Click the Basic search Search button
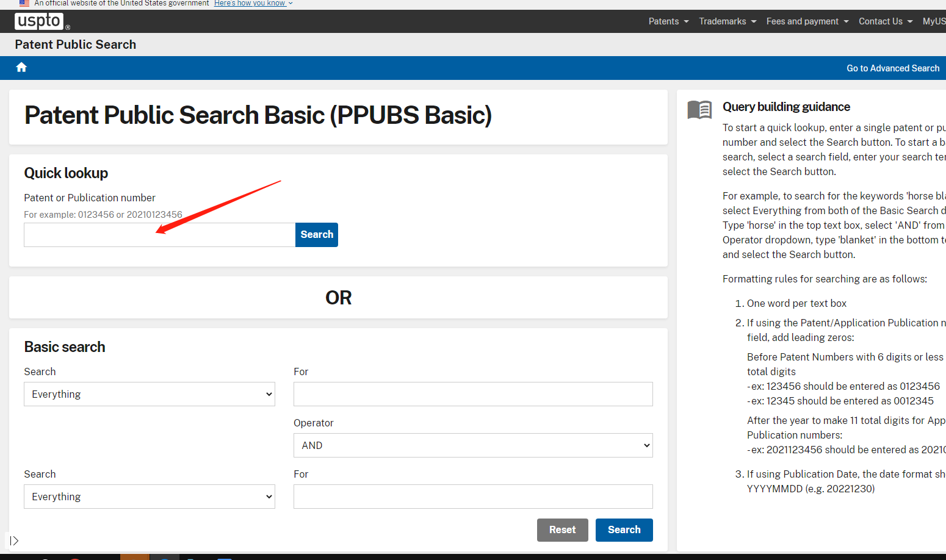 (624, 530)
